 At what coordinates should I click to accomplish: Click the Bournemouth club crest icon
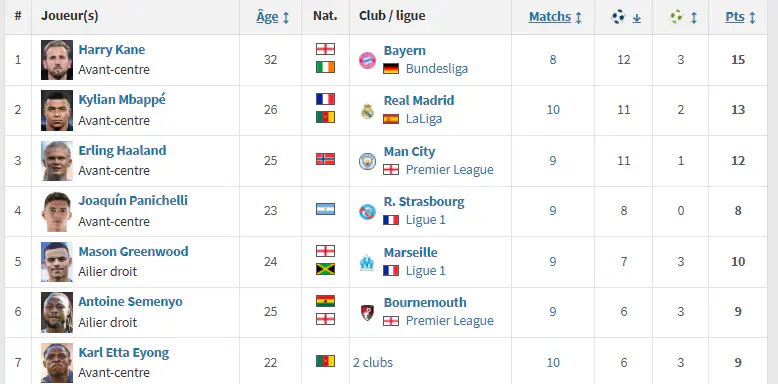click(367, 313)
